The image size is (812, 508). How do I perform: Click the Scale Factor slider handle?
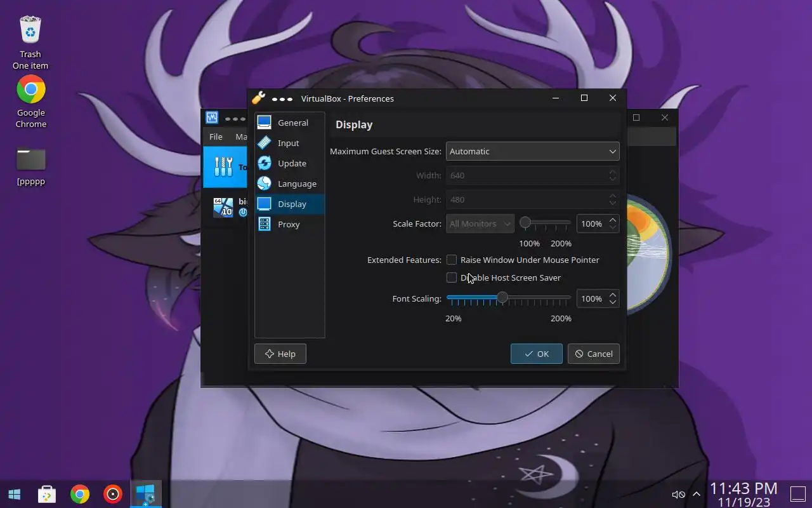tap(525, 223)
